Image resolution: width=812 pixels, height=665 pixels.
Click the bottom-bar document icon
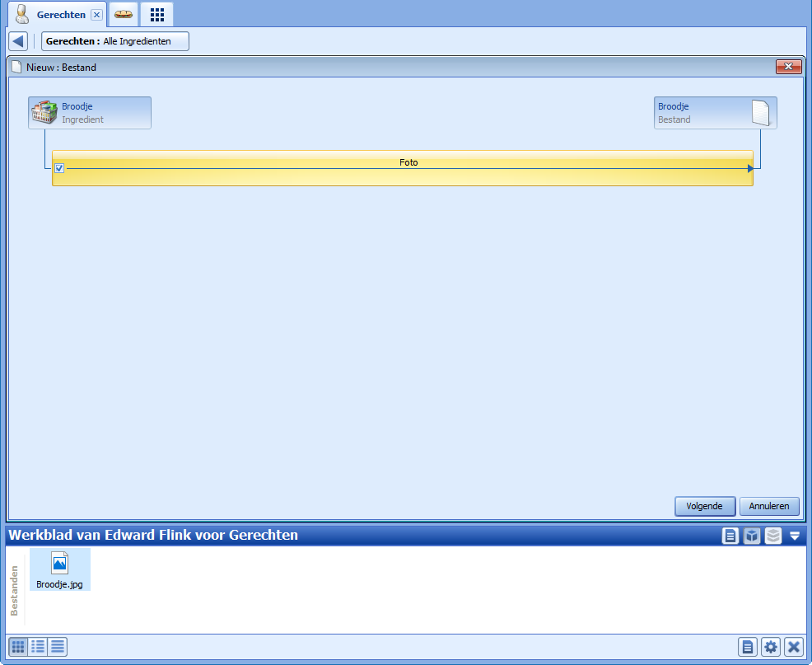point(748,647)
